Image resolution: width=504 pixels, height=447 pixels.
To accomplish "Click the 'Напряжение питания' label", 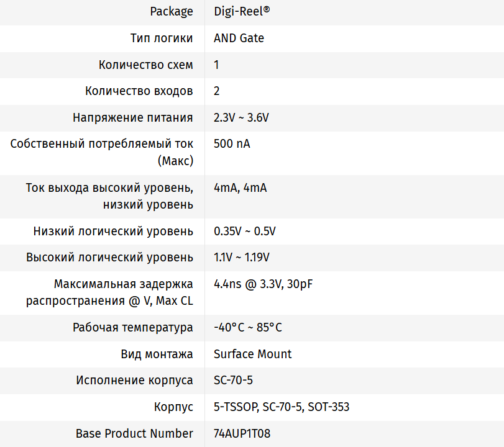I will [133, 118].
